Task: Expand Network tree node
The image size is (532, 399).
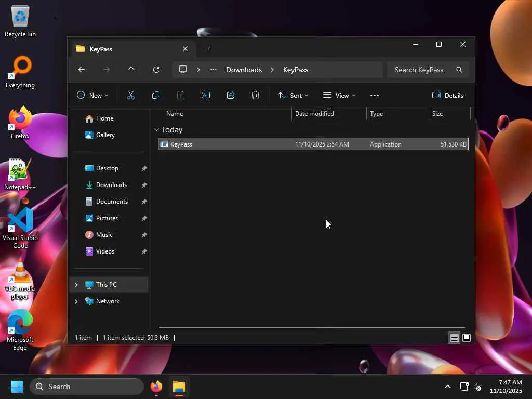Action: coord(76,301)
